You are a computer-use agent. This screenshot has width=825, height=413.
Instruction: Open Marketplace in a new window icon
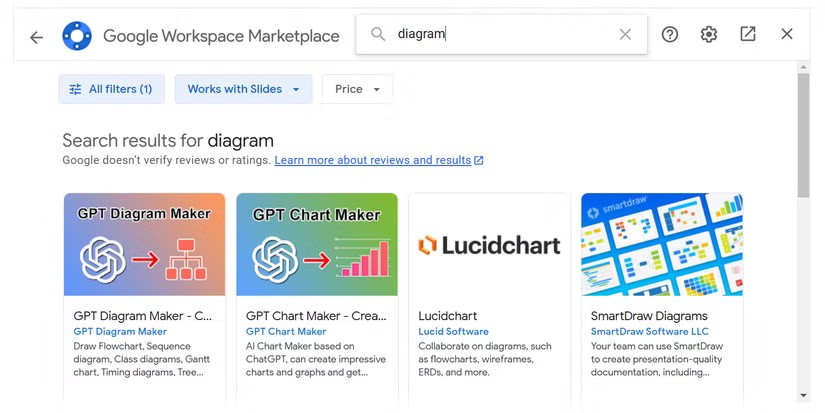748,34
